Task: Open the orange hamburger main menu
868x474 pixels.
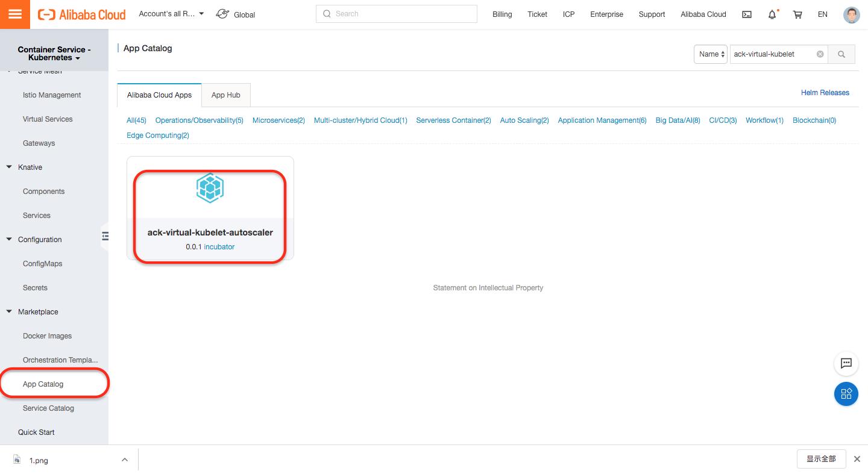Action: pos(15,14)
